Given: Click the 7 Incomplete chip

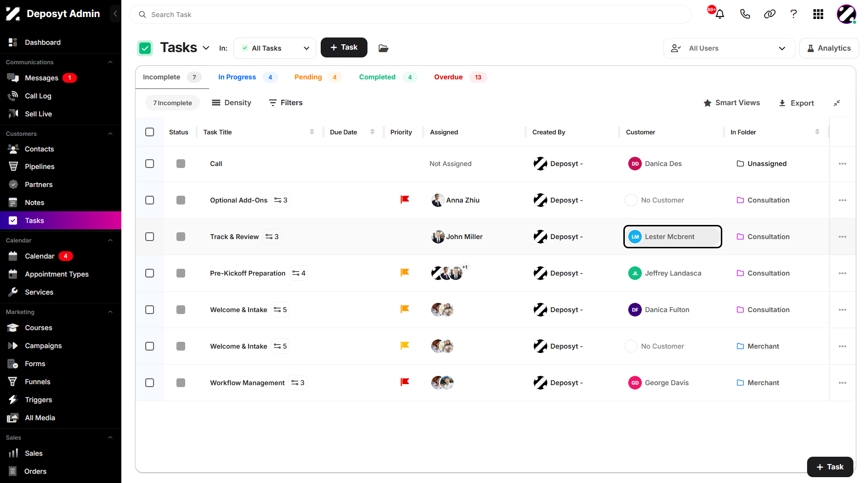Looking at the screenshot, I should click(x=173, y=103).
